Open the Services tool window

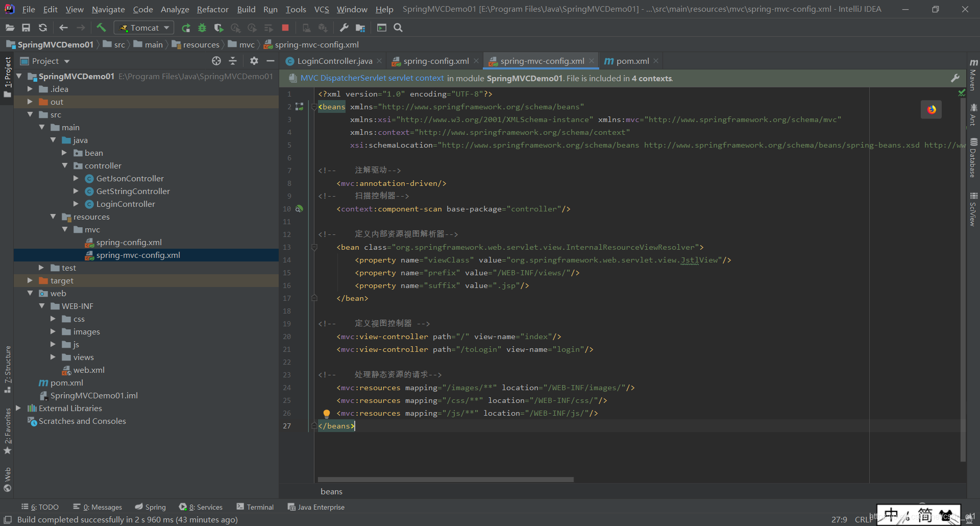(201, 507)
